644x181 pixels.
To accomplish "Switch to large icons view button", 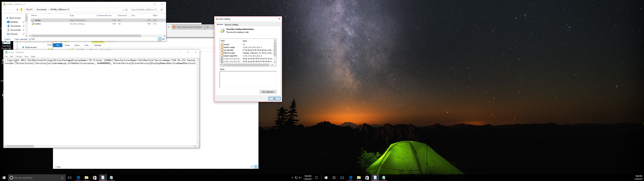I will coord(164,39).
